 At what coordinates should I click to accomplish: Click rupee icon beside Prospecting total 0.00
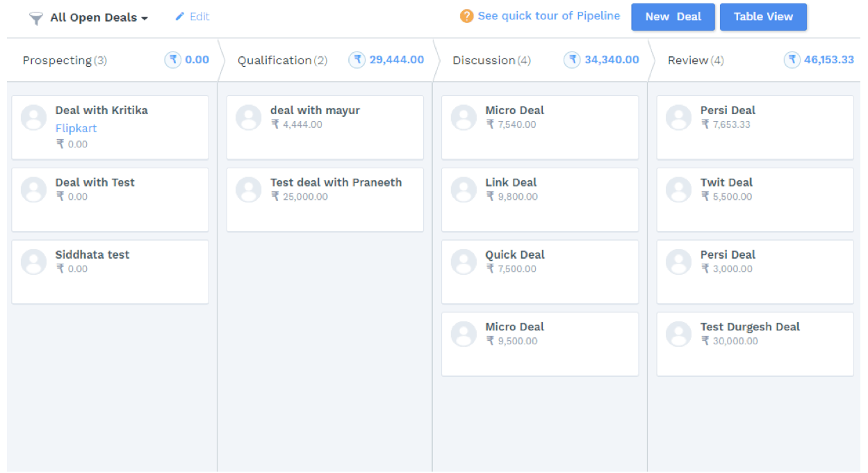click(173, 60)
